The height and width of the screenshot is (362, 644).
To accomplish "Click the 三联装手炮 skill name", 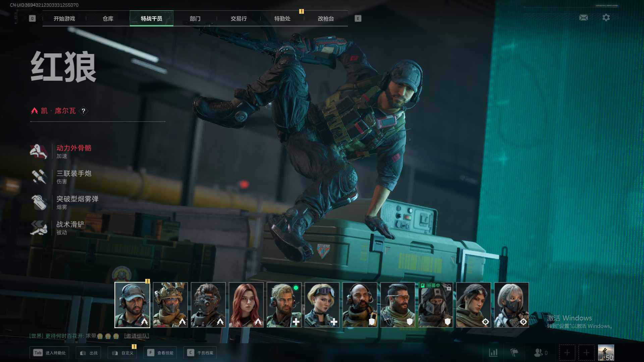I will (x=74, y=173).
